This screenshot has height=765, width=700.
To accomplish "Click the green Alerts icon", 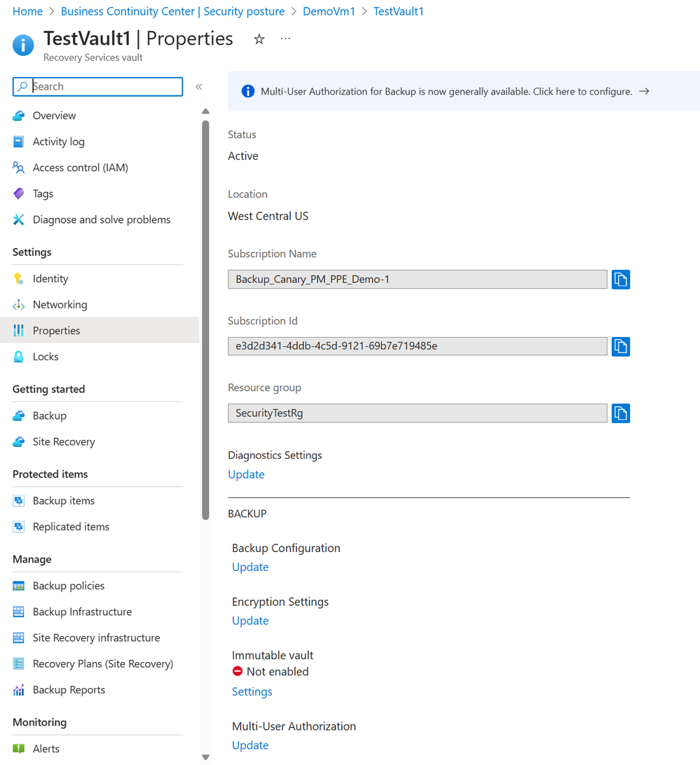I will click(18, 748).
